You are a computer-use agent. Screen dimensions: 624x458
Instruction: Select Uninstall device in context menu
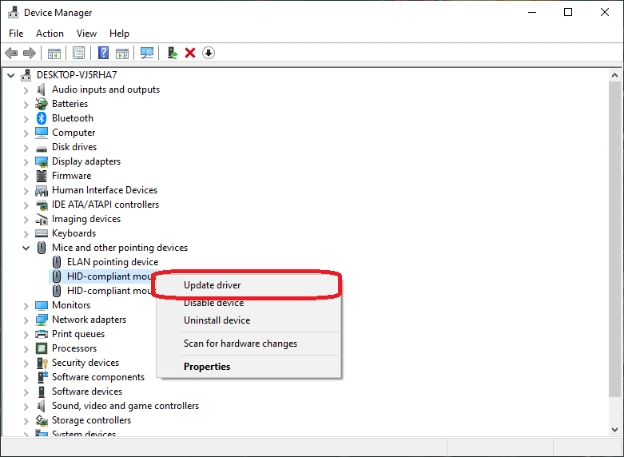[x=216, y=321]
